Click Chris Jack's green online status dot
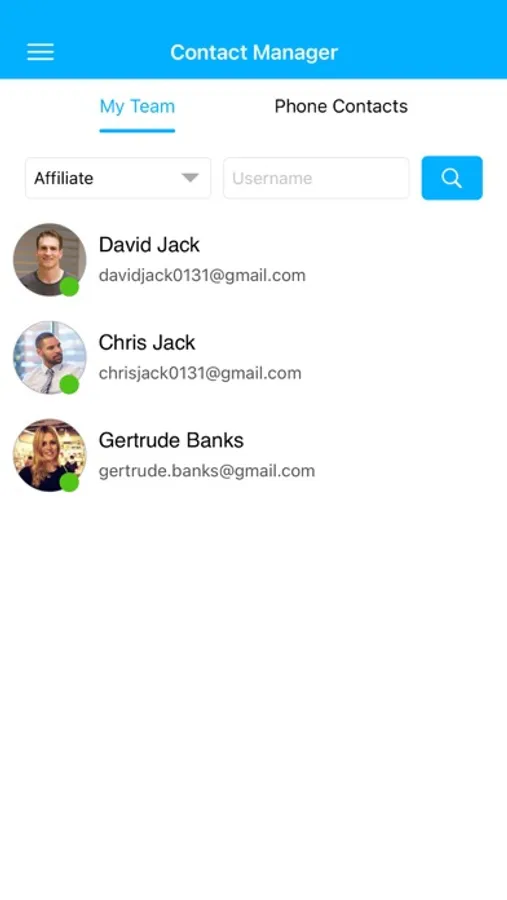This screenshot has width=507, height=900. tap(69, 384)
